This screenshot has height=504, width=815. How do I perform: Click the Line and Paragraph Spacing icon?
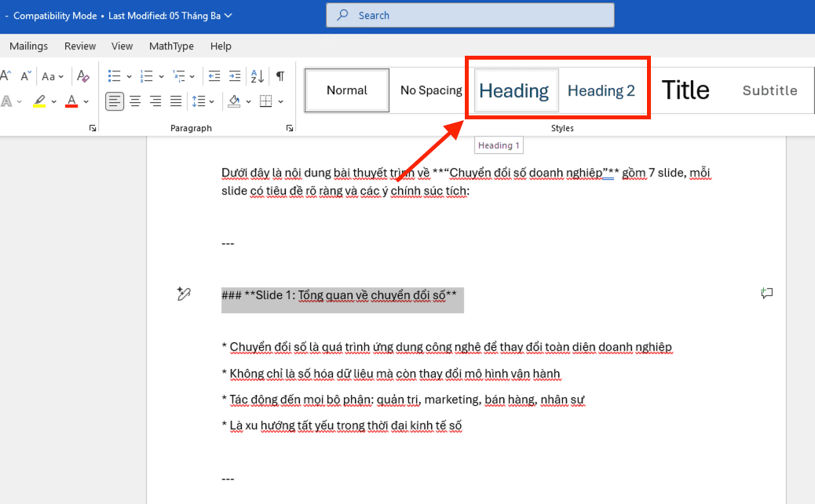[x=199, y=101]
